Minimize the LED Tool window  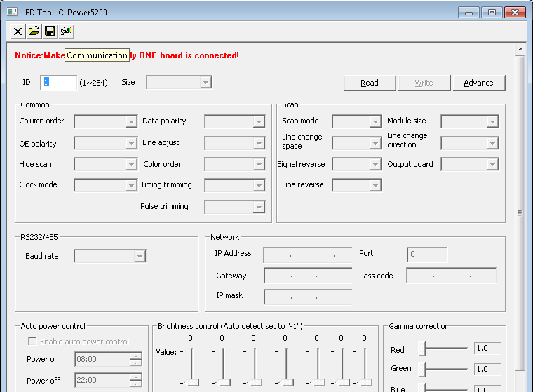click(468, 13)
